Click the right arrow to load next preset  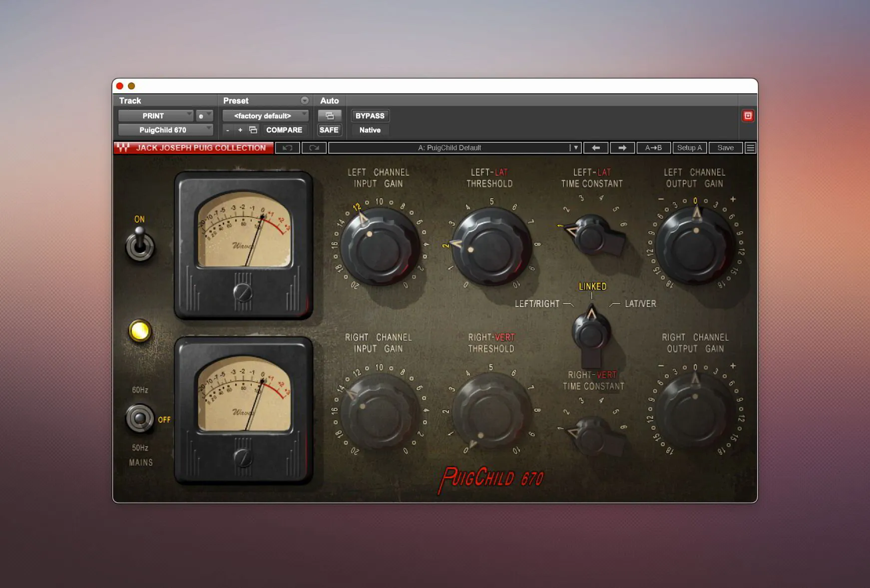pos(622,148)
